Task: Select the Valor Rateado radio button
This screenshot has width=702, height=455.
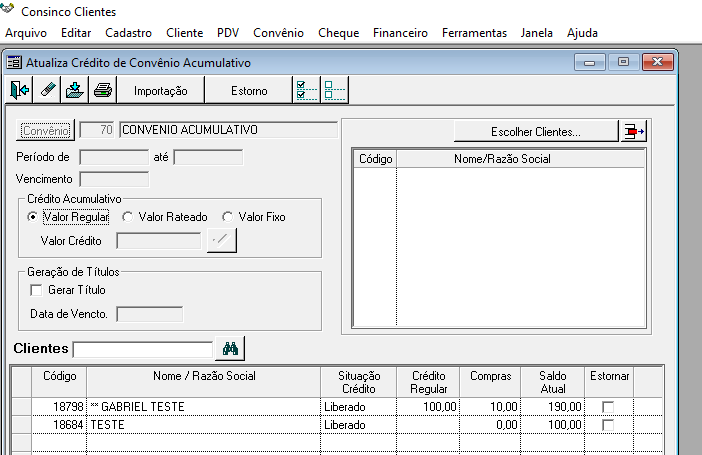Action: 128,217
